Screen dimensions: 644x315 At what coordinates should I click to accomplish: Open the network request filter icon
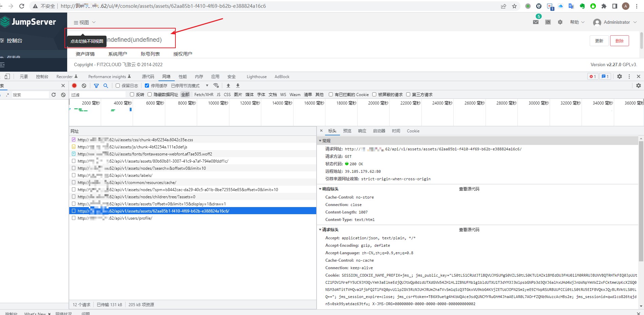96,86
